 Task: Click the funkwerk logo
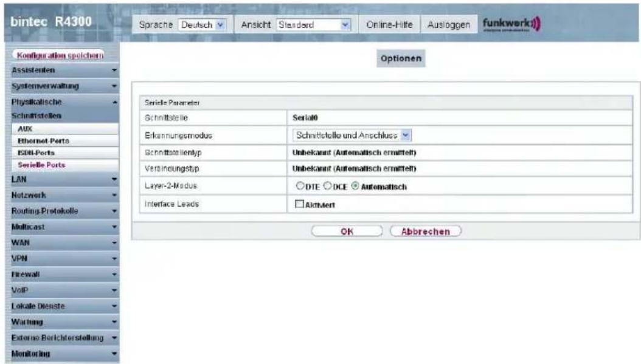[511, 24]
